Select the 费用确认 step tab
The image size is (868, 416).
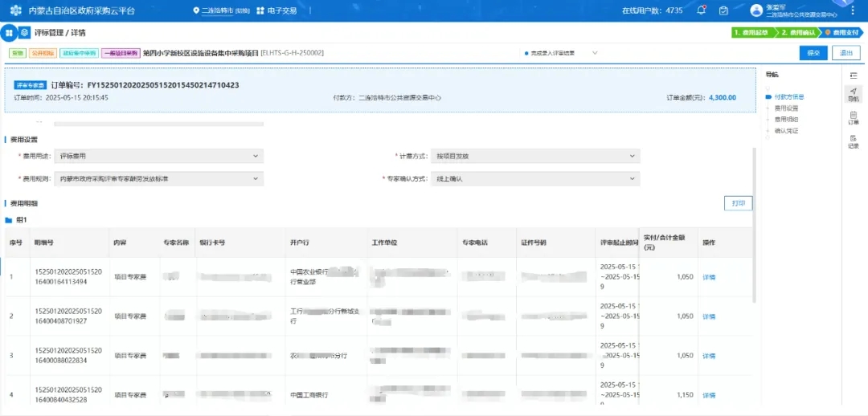(798, 33)
